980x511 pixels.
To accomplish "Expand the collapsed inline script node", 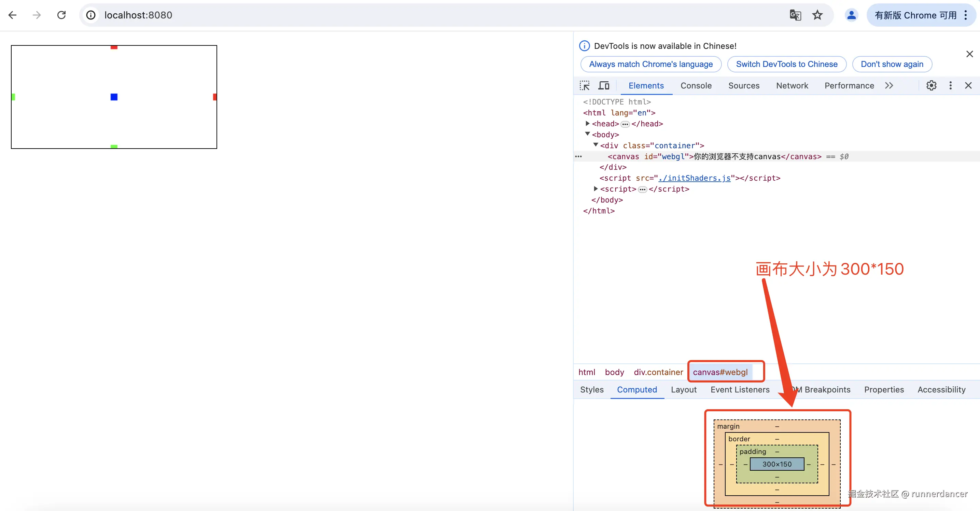I will pyautogui.click(x=596, y=189).
